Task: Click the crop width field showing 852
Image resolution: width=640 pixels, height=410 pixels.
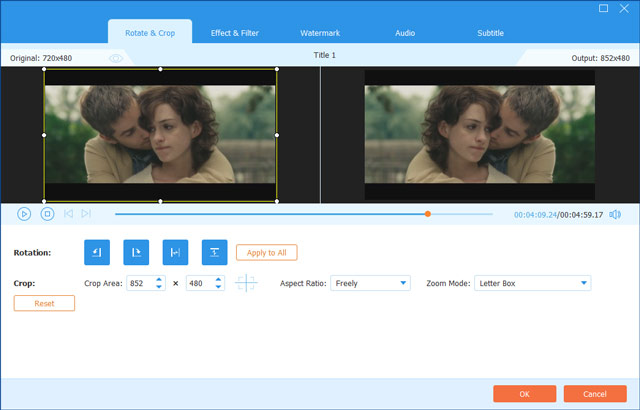Action: click(x=140, y=283)
